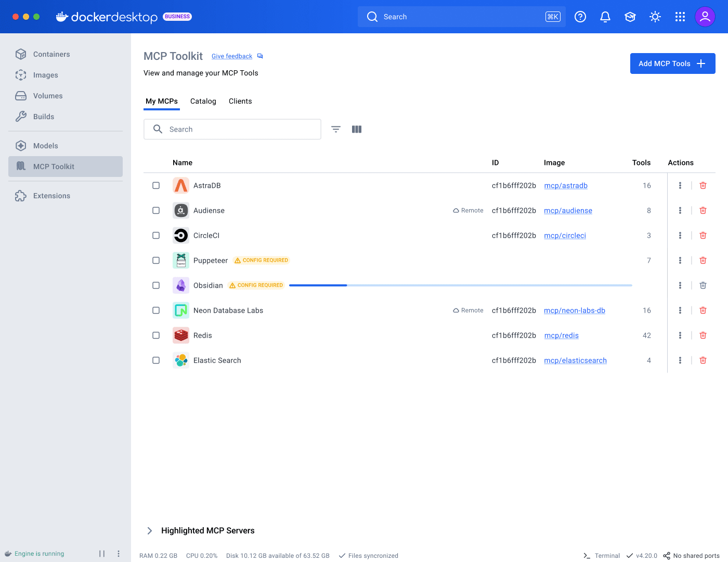Open the Extensions panel
728x562 pixels.
[51, 196]
